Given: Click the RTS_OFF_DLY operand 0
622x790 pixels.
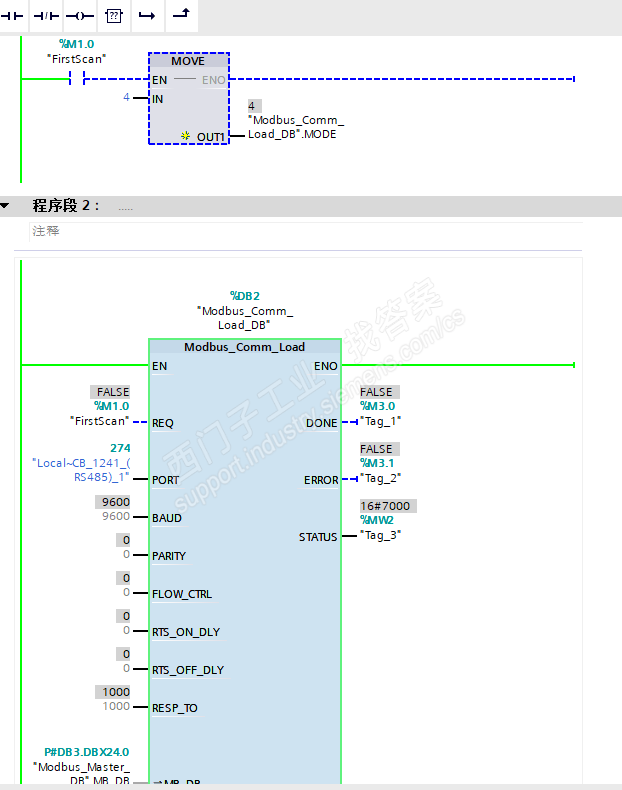Looking at the screenshot, I should [x=126, y=668].
